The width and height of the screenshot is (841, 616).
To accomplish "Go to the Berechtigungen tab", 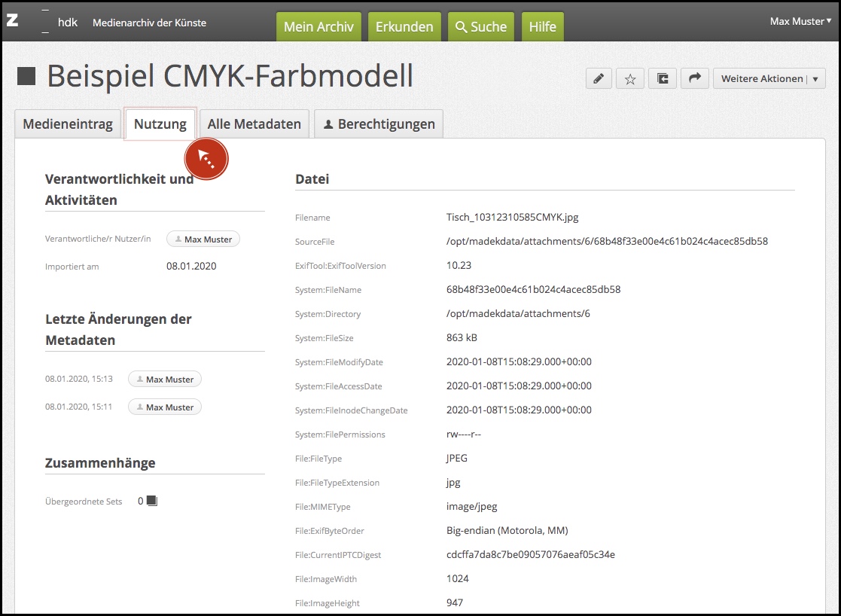I will [379, 124].
